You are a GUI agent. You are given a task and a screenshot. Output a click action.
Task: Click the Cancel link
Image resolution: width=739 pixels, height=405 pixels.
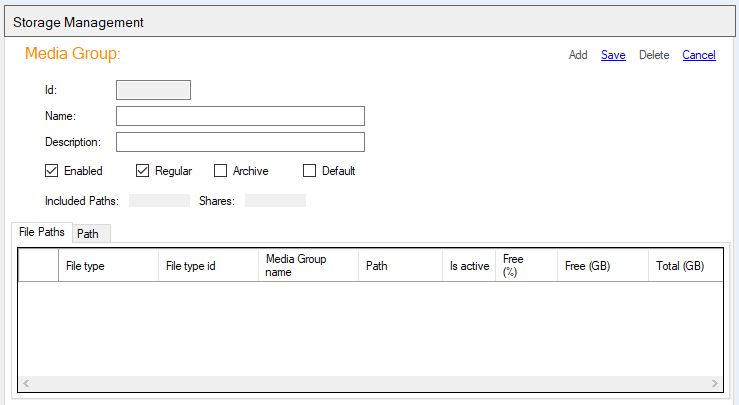tap(699, 55)
